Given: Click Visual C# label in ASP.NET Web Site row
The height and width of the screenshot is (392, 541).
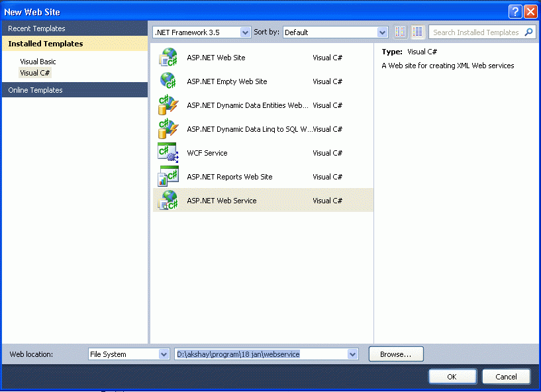Looking at the screenshot, I should pos(327,58).
